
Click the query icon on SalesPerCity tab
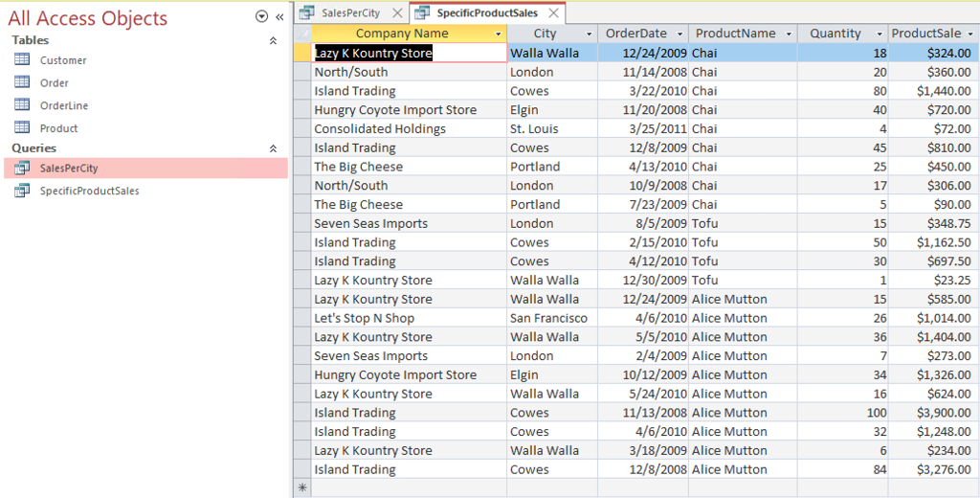(307, 12)
